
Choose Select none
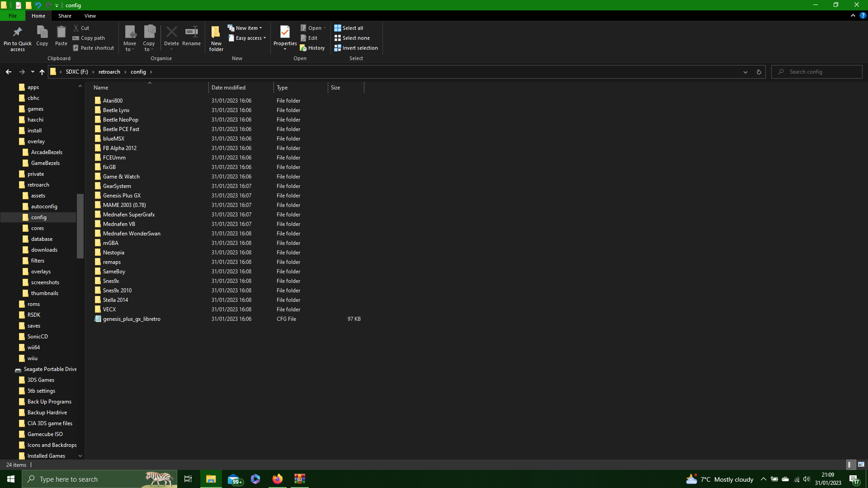tap(352, 38)
